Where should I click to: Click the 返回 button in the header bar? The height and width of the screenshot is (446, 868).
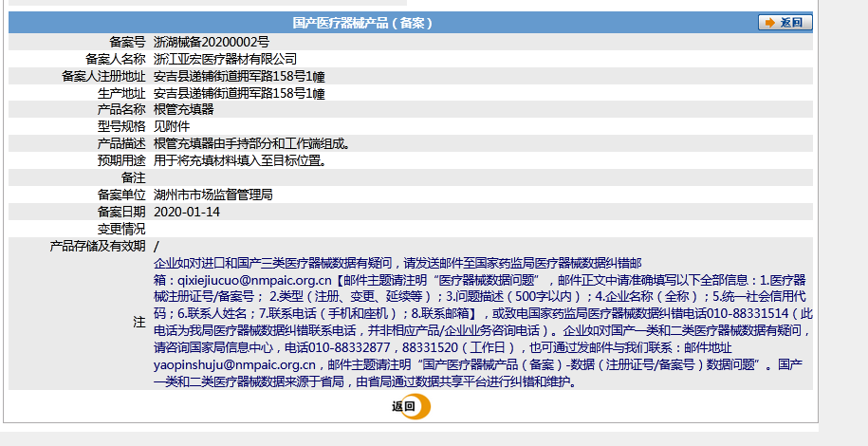[x=785, y=23]
